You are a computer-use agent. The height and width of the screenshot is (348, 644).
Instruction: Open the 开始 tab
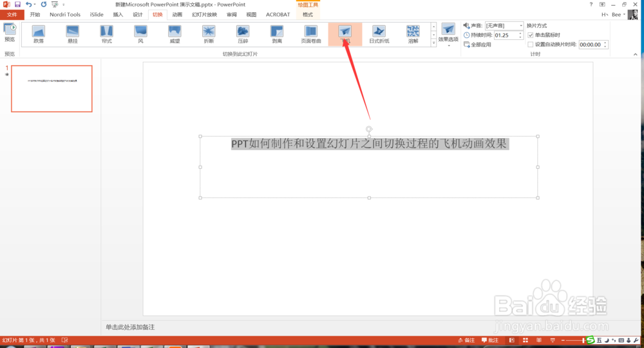click(35, 14)
